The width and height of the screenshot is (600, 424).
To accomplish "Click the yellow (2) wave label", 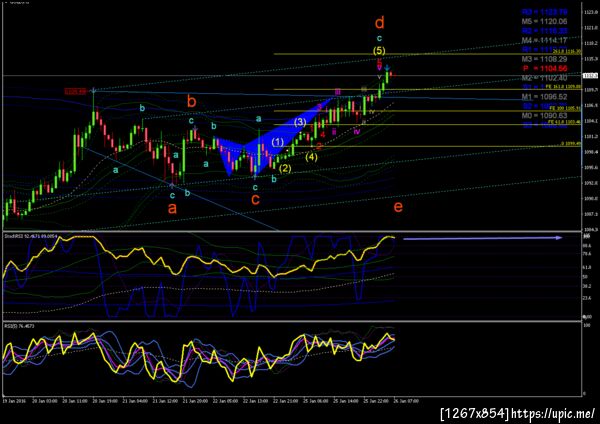I will (285, 168).
